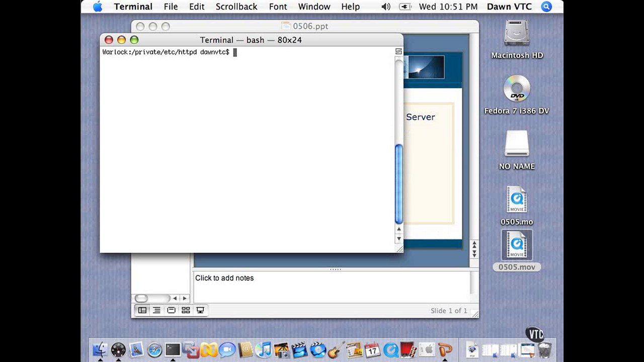Open iDVD from the Dock
This screenshot has width=644, height=362.
pyautogui.click(x=318, y=349)
